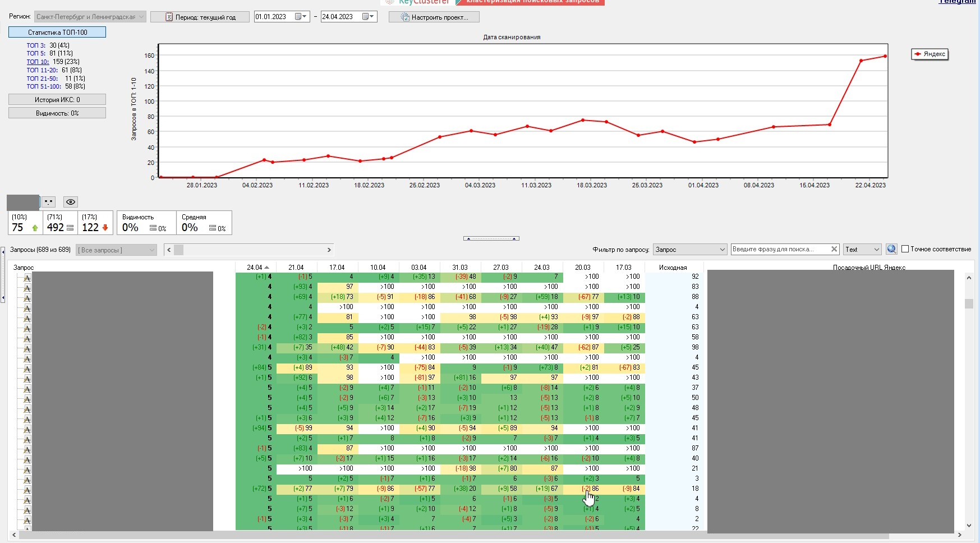Enable Точное соответствие checkbox
Viewport: 980px width, 543px height.
pyautogui.click(x=905, y=249)
